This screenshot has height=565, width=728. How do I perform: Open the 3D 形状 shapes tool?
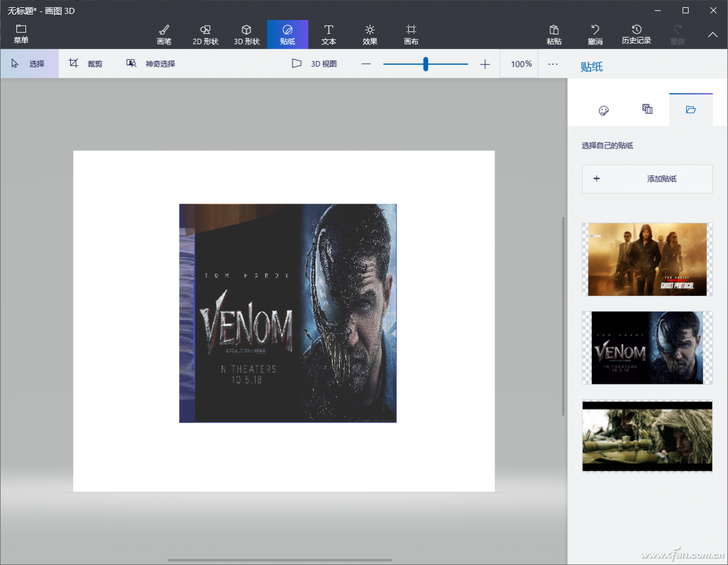246,35
